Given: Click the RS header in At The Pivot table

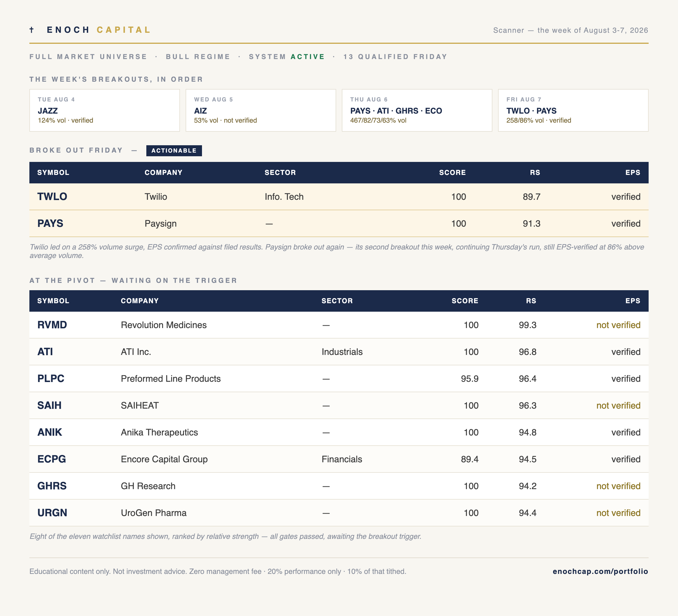Looking at the screenshot, I should tap(531, 301).
